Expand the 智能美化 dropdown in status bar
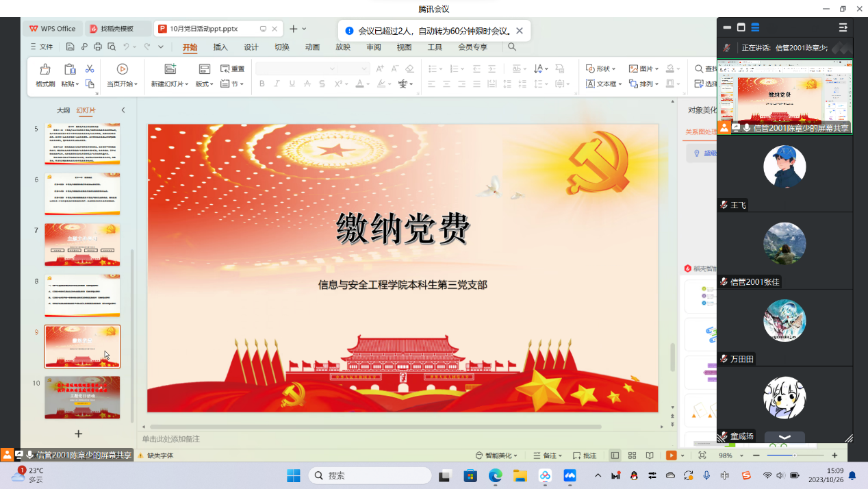Screen dimensions: 868x489 497,455
